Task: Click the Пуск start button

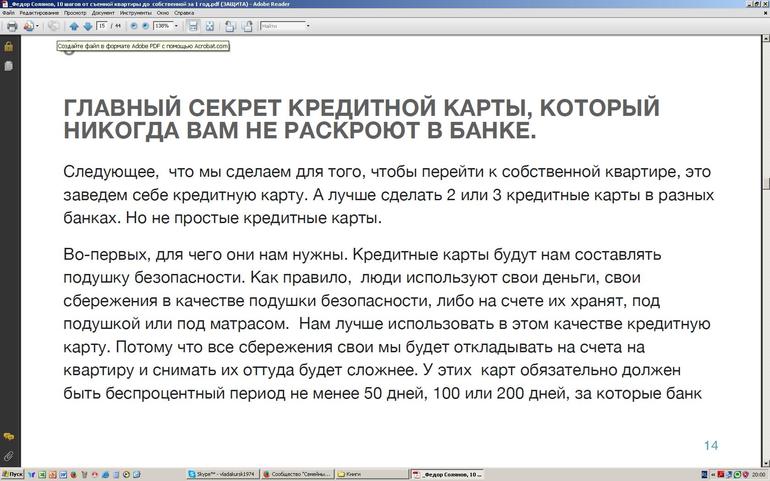Action: [x=12, y=474]
